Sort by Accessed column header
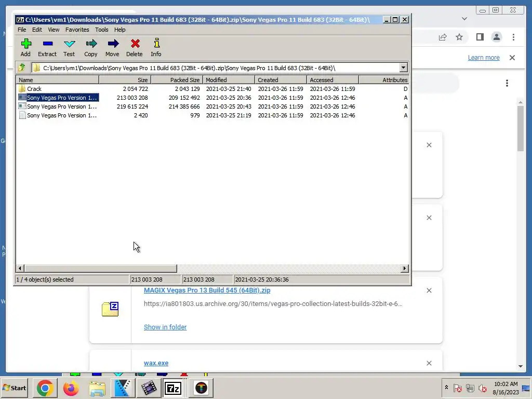The height and width of the screenshot is (399, 532). (x=332, y=79)
